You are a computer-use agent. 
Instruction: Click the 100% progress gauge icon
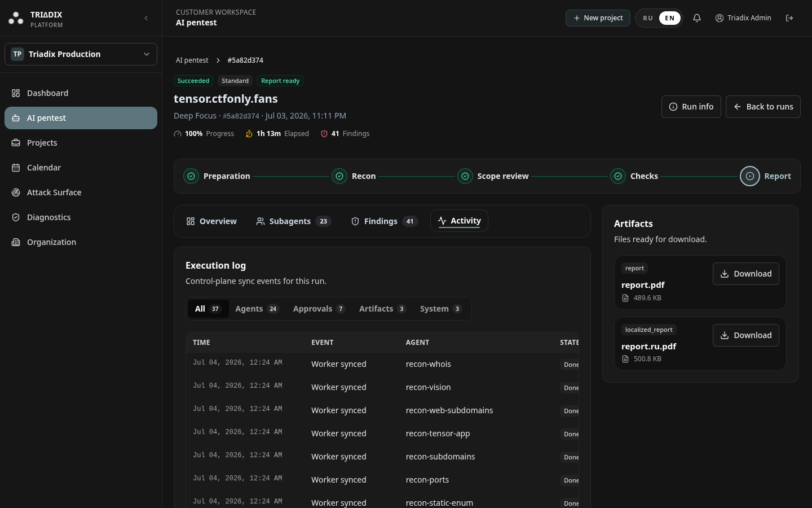point(178,134)
